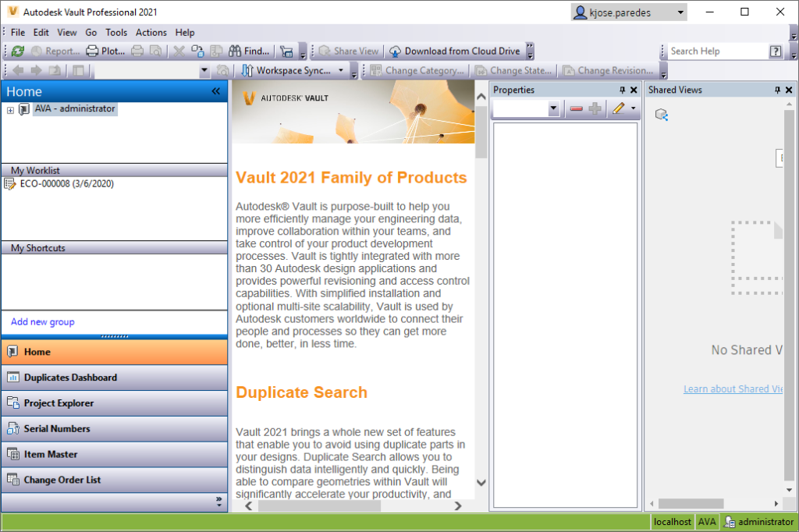Open the Tools menu
Screen dimensions: 799x532
point(116,33)
